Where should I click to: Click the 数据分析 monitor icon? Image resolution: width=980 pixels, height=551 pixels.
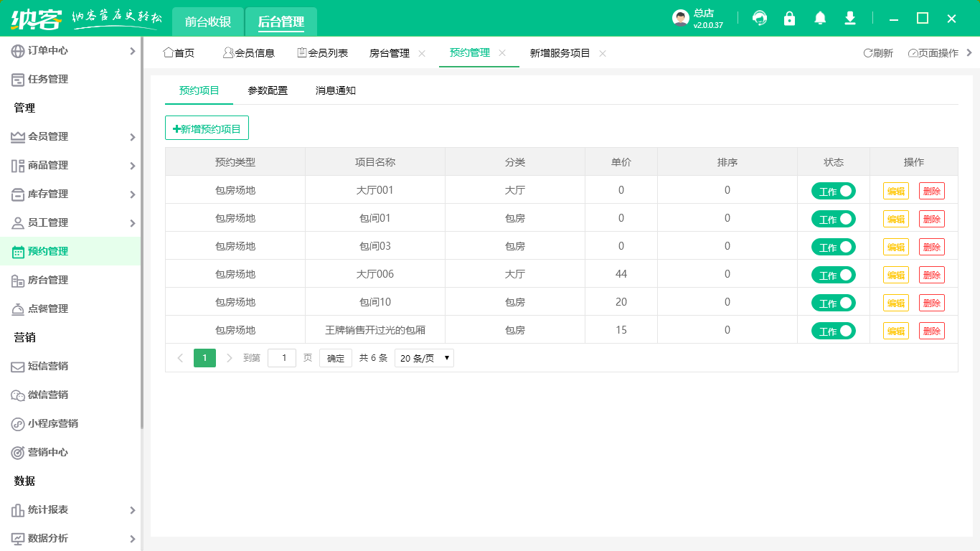click(x=18, y=539)
